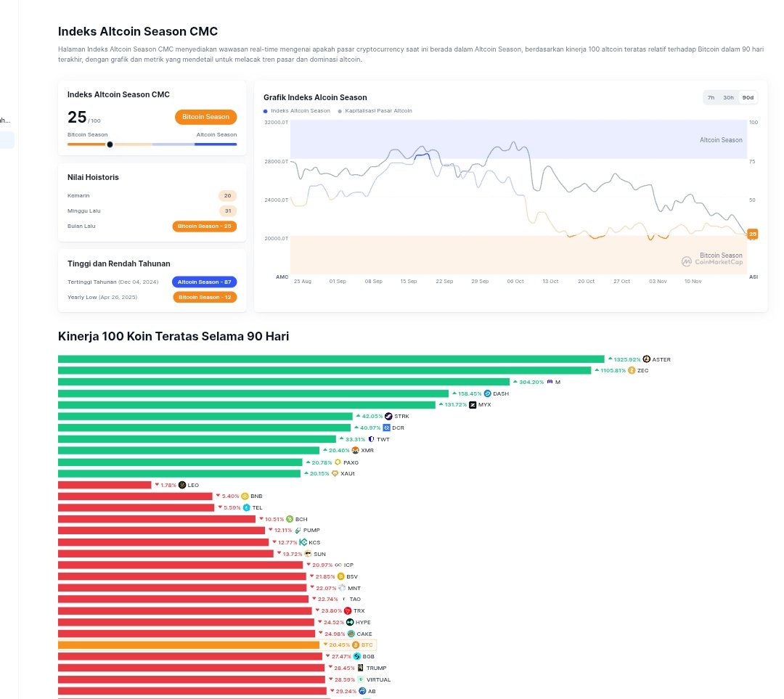Click the TRX Tron icon
Viewport: 784px width, 699px height.
click(348, 611)
